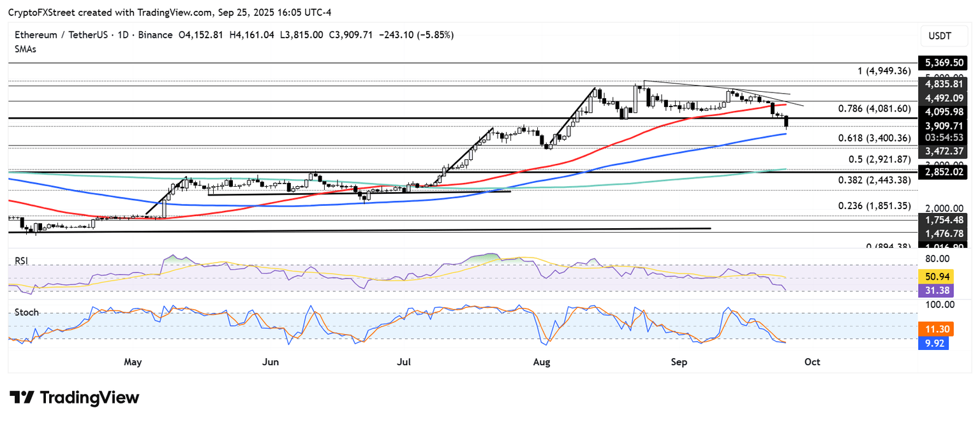Select the Stoch indicator label

click(x=26, y=312)
